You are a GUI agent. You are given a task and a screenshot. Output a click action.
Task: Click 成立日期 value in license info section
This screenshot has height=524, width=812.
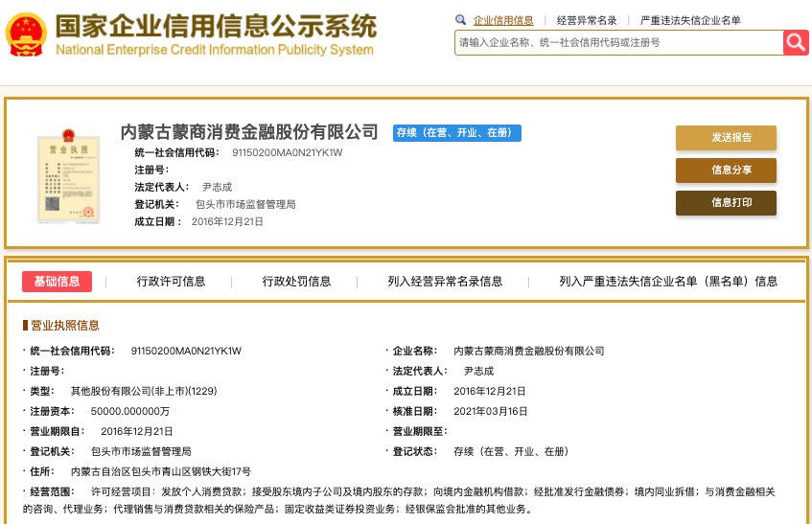click(489, 391)
